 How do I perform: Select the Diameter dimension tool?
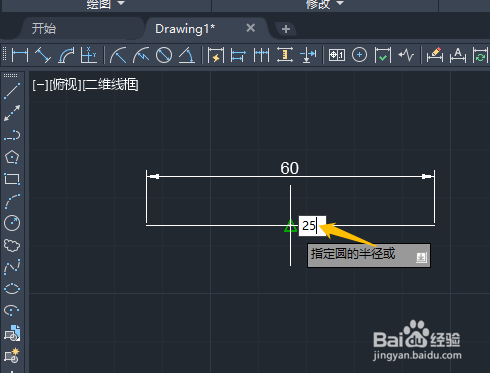pos(164,55)
